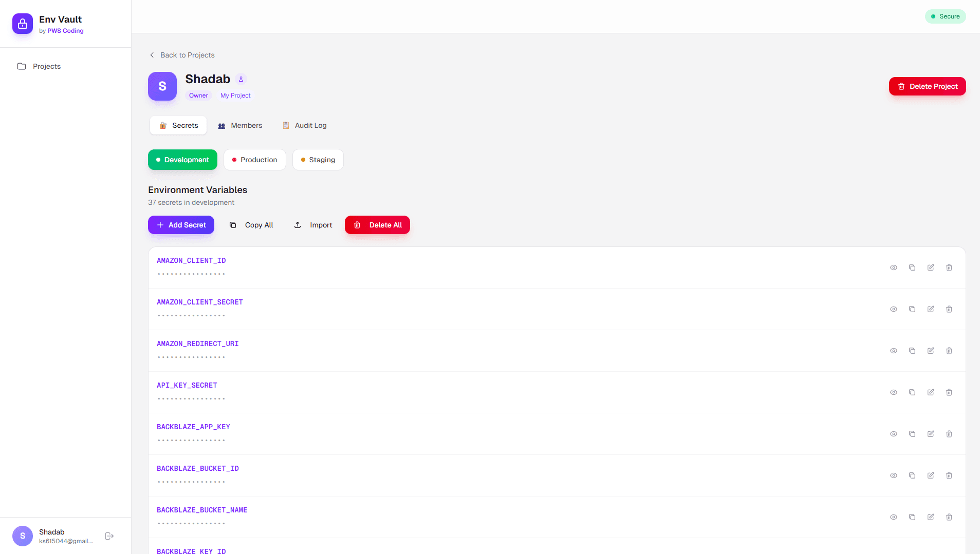
Task: Click the Delete All button
Action: pos(377,225)
